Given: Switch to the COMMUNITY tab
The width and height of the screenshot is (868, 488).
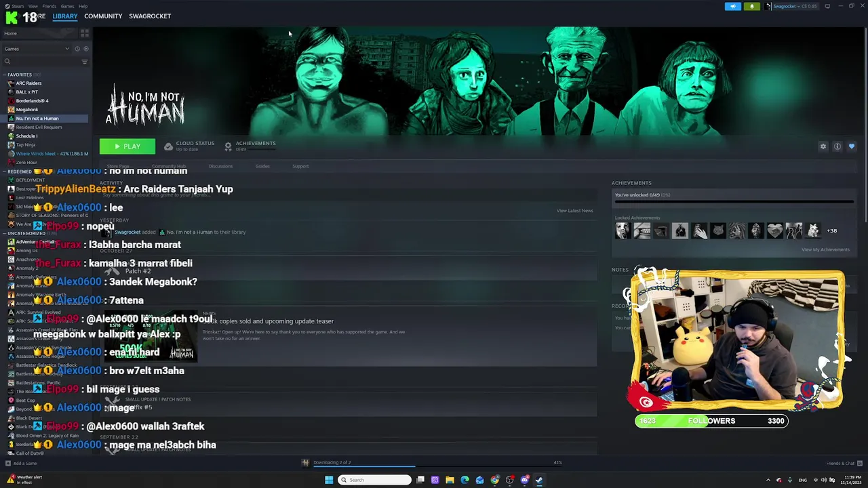Looking at the screenshot, I should [x=103, y=16].
